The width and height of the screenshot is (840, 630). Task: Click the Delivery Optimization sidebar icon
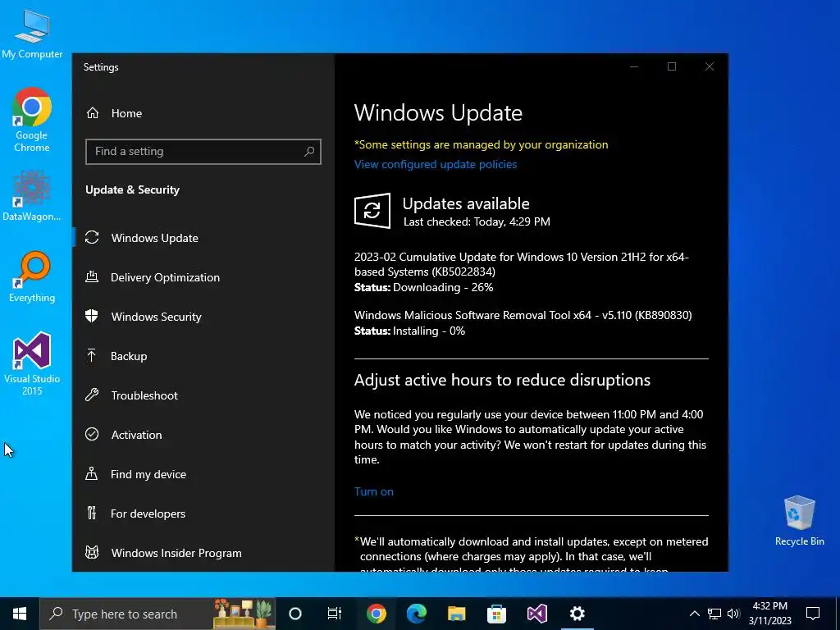tap(92, 277)
